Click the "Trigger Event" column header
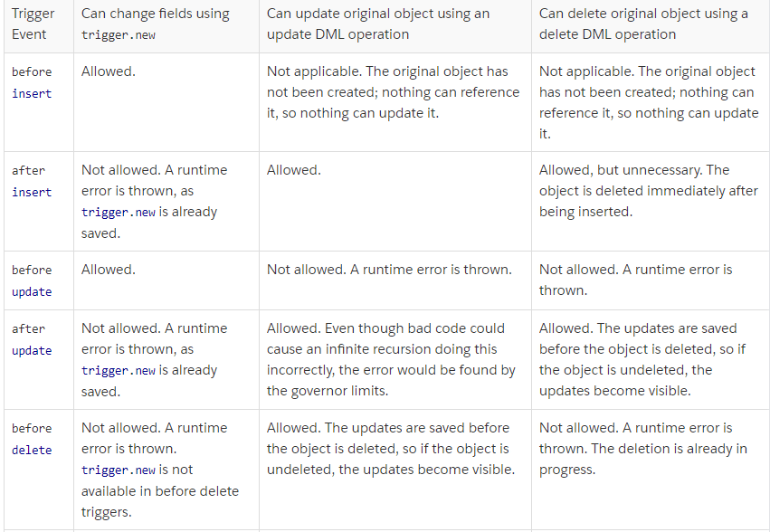The width and height of the screenshot is (770, 532). coord(33,24)
